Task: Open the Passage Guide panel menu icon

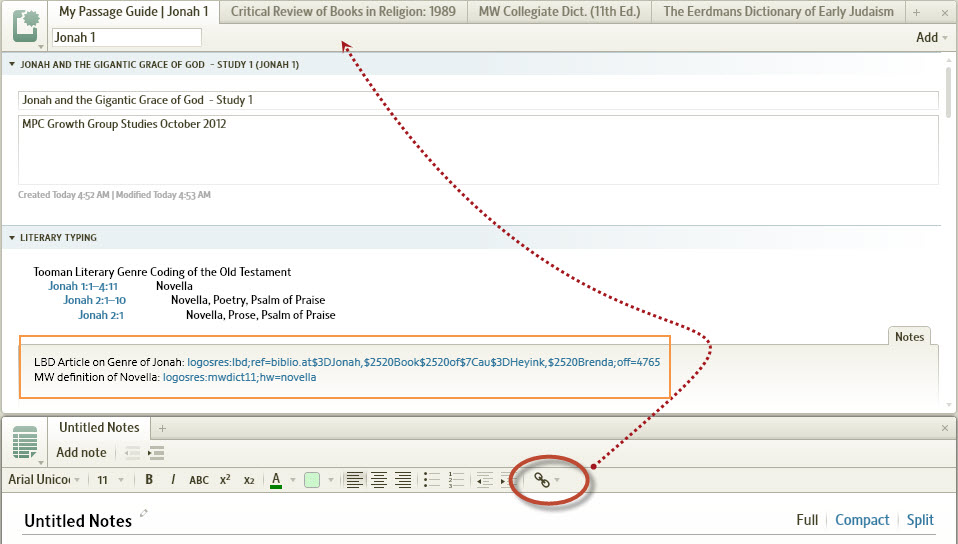Action: [x=26, y=26]
